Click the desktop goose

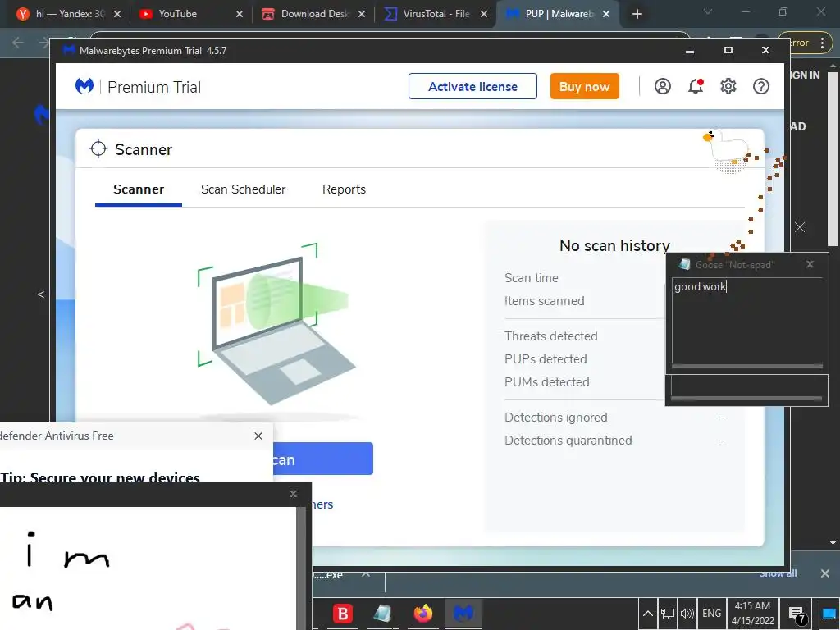727,150
